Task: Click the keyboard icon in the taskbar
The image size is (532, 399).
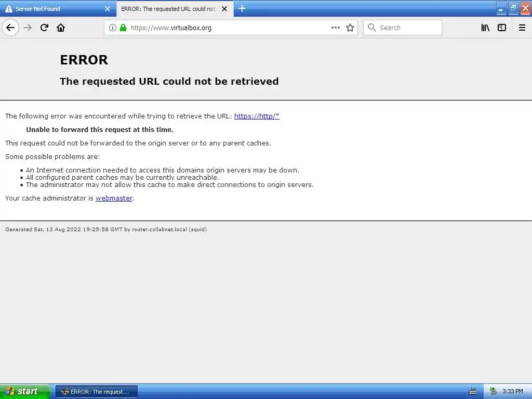Action: click(x=473, y=392)
